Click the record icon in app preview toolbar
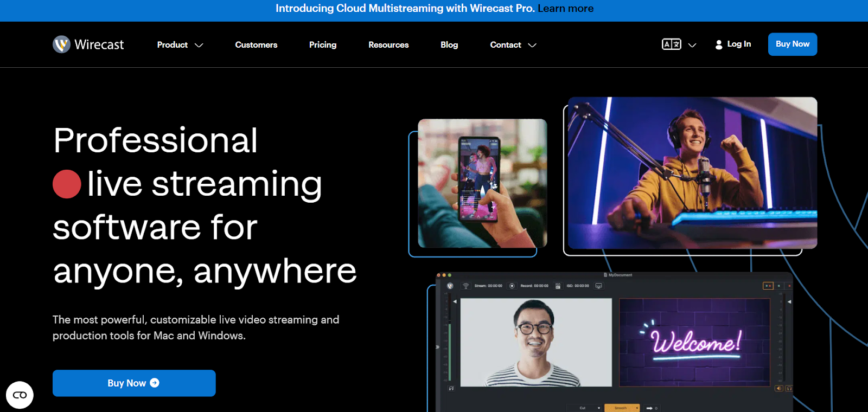The image size is (868, 412). [512, 286]
